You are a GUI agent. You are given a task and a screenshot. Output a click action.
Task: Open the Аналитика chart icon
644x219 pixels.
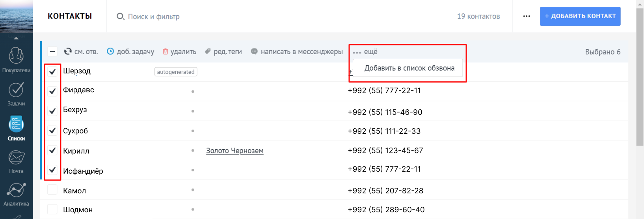click(x=16, y=190)
